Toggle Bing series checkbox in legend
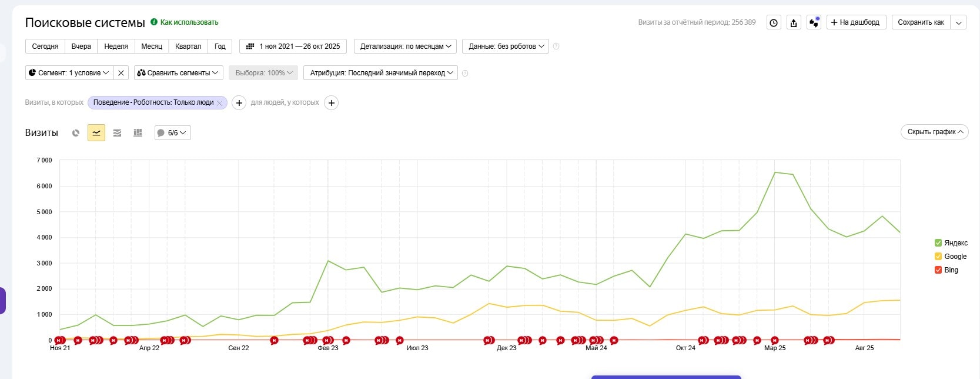This screenshot has height=379, width=980. [x=938, y=270]
